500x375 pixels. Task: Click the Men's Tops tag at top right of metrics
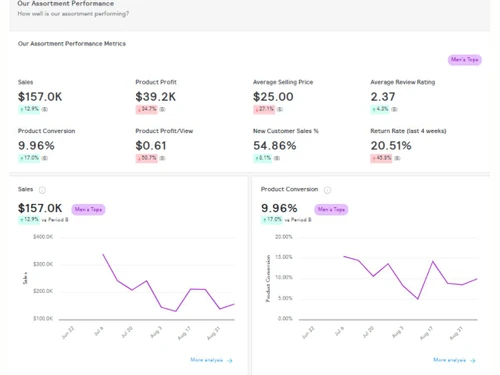[x=465, y=60]
